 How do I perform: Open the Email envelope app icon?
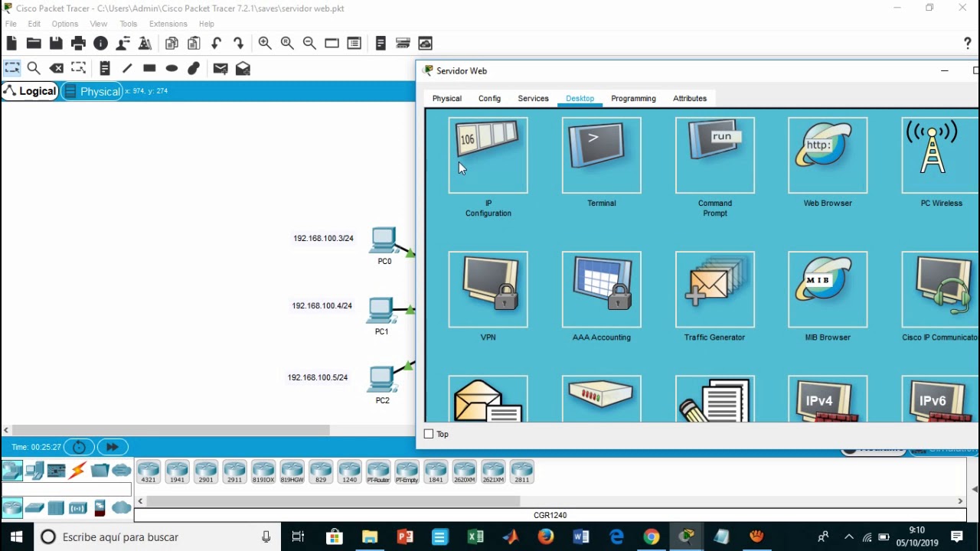click(x=488, y=399)
